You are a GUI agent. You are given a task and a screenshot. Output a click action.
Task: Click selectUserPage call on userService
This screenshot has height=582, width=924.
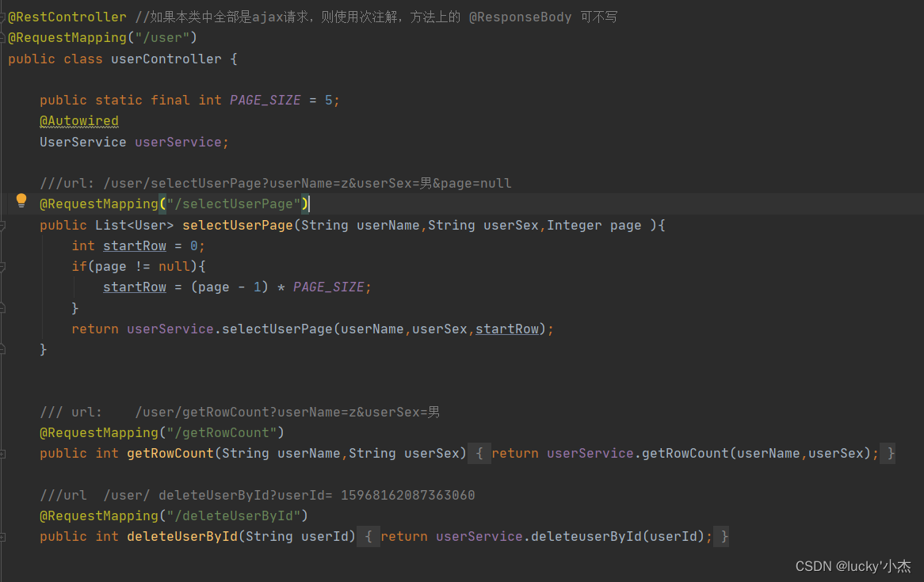(x=277, y=329)
